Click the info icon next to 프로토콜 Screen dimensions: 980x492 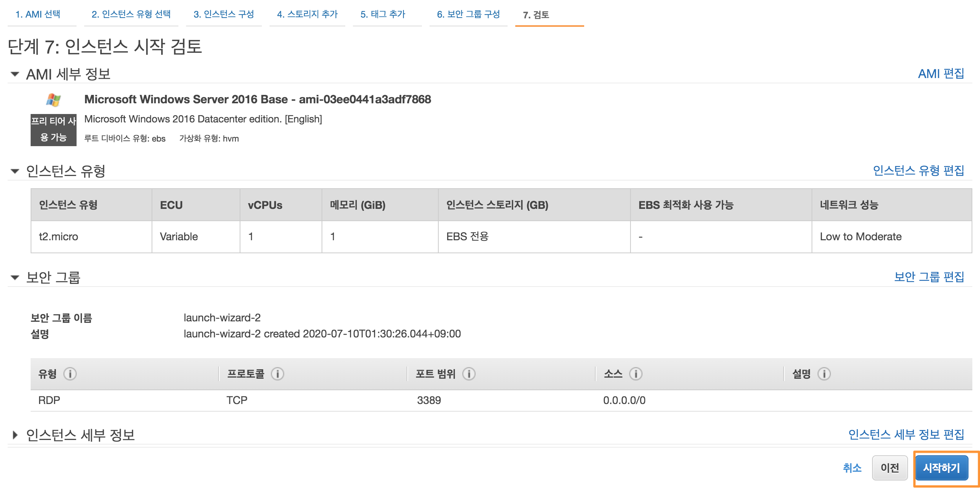point(278,373)
